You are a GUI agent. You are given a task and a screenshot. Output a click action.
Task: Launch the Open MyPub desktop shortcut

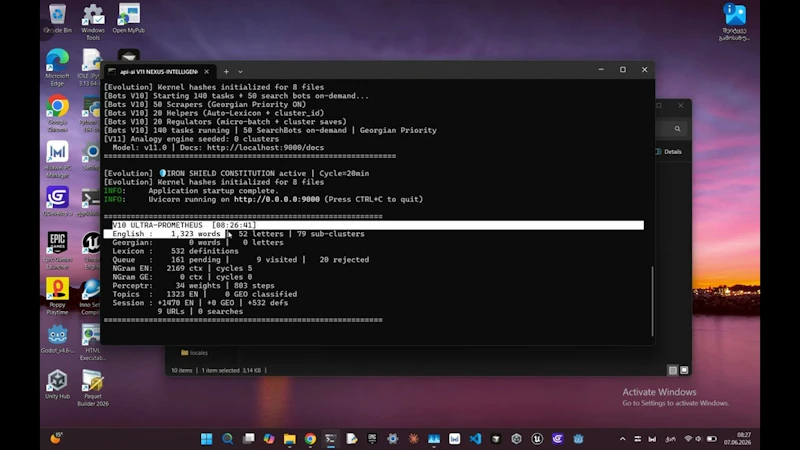pyautogui.click(x=129, y=19)
